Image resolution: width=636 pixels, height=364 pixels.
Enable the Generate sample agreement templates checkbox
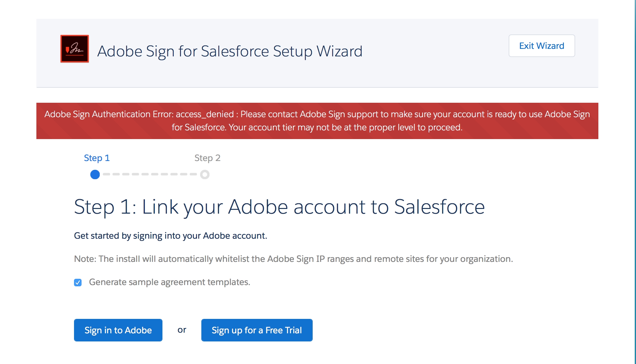(x=77, y=282)
